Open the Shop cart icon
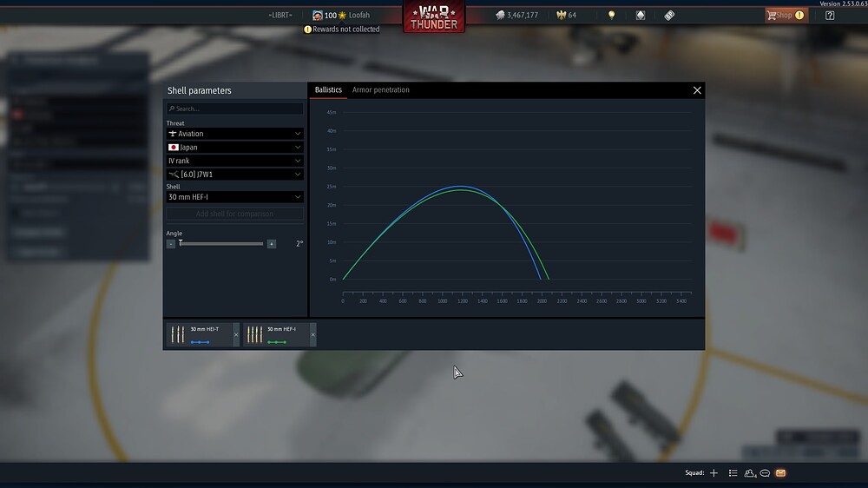 [772, 15]
